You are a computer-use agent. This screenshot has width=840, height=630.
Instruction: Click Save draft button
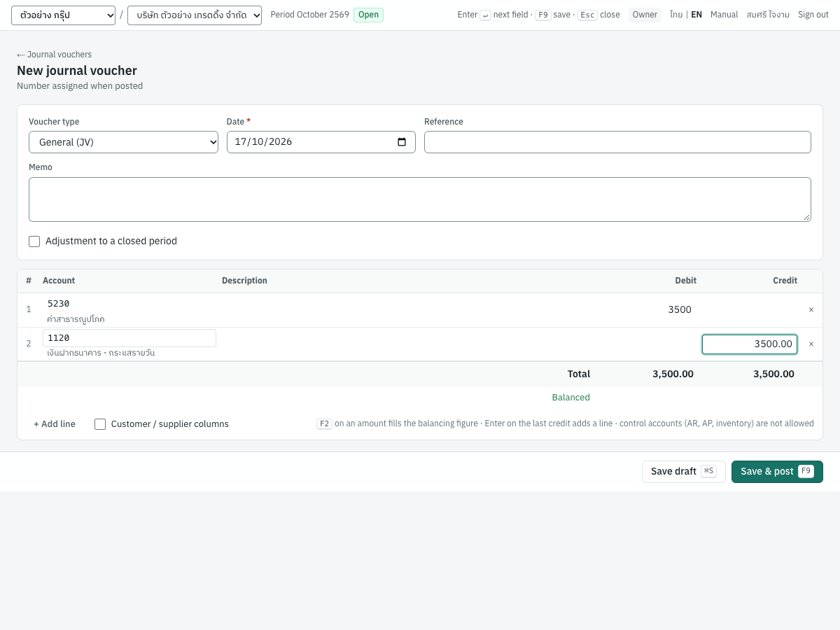[x=684, y=472]
